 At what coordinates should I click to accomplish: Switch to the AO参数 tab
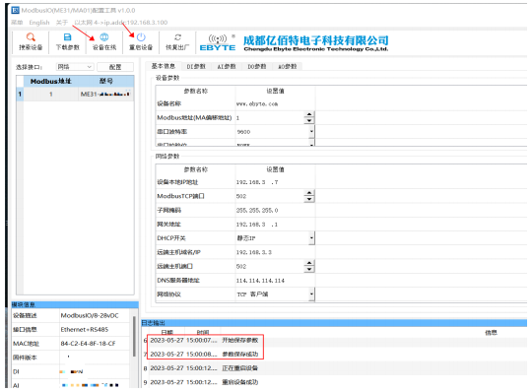pyautogui.click(x=288, y=66)
